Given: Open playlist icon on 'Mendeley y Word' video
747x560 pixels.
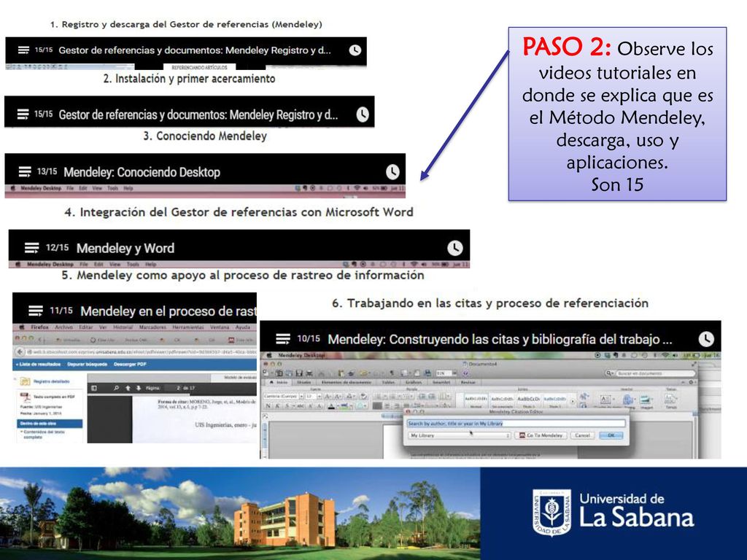Looking at the screenshot, I should pyautogui.click(x=32, y=248).
